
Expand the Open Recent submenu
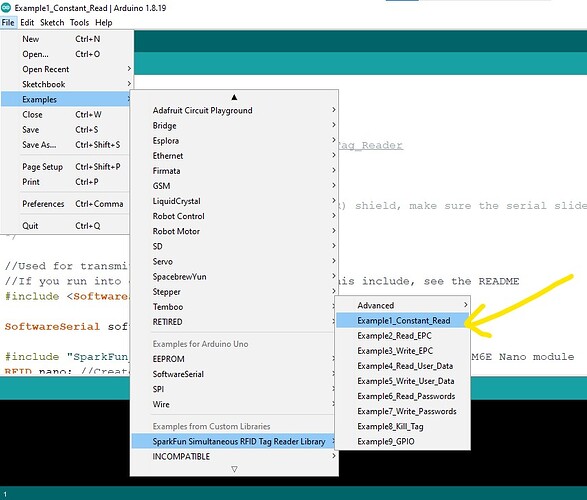tap(67, 69)
